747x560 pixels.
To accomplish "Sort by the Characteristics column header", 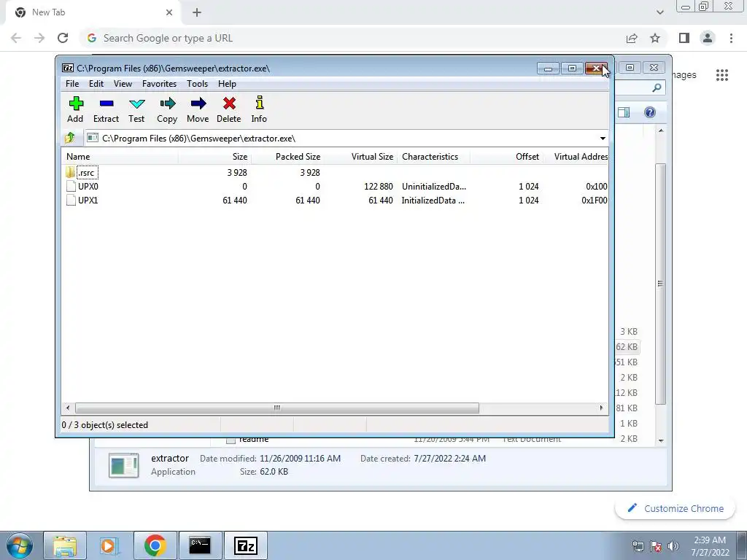I will (433, 157).
